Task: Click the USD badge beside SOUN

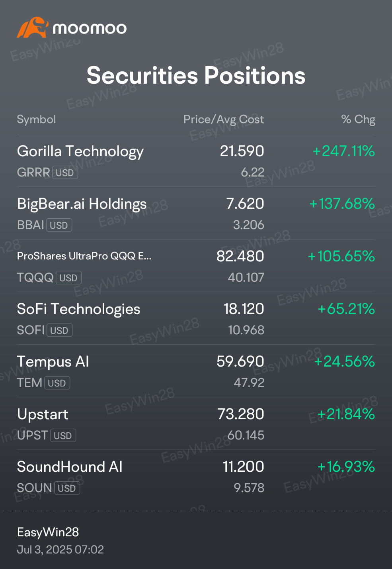Action: 67,488
